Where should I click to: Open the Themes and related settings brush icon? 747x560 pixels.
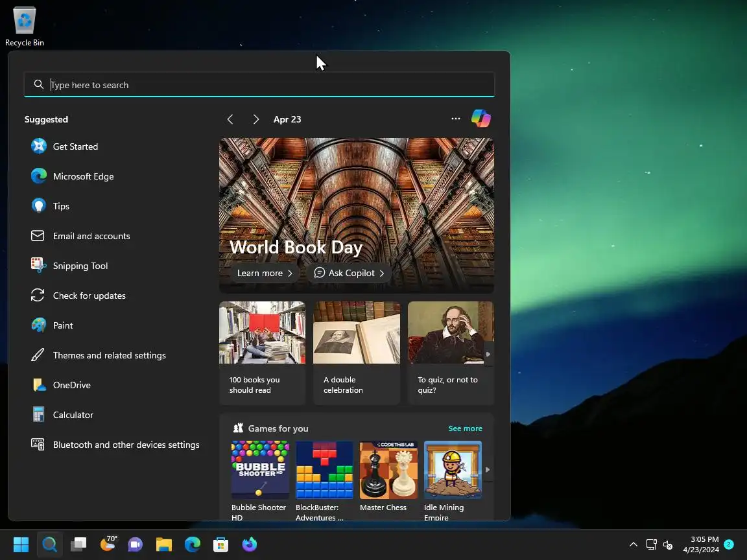coord(38,355)
